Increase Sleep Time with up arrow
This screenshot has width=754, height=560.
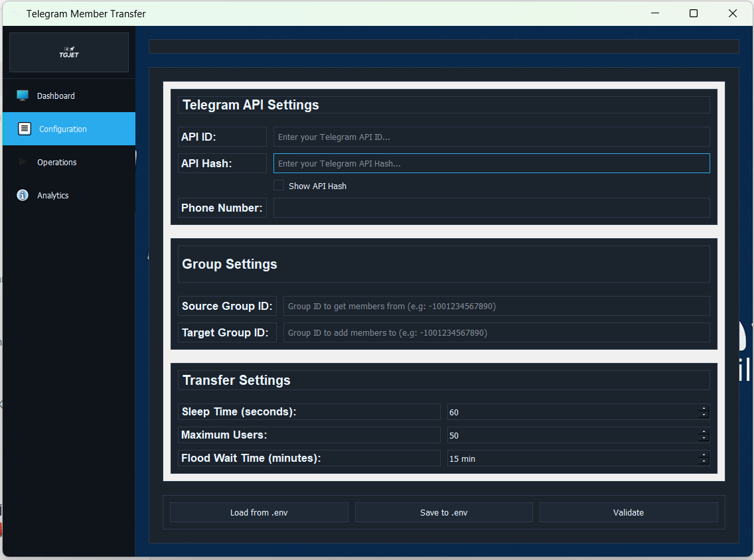tap(704, 408)
